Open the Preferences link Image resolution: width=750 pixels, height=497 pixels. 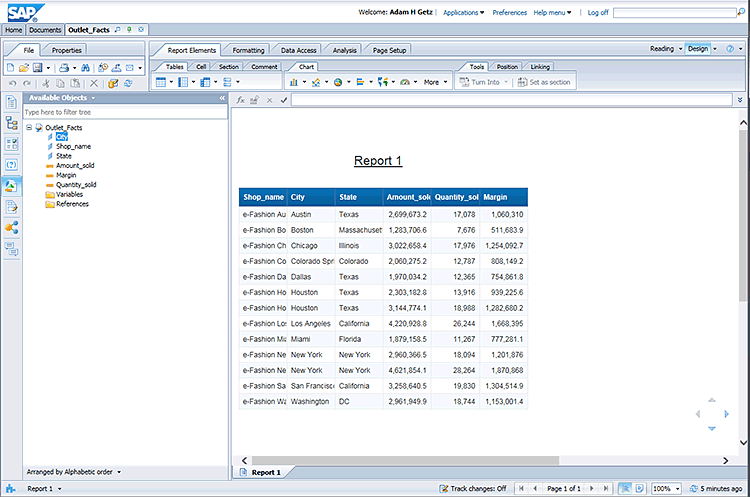[509, 12]
